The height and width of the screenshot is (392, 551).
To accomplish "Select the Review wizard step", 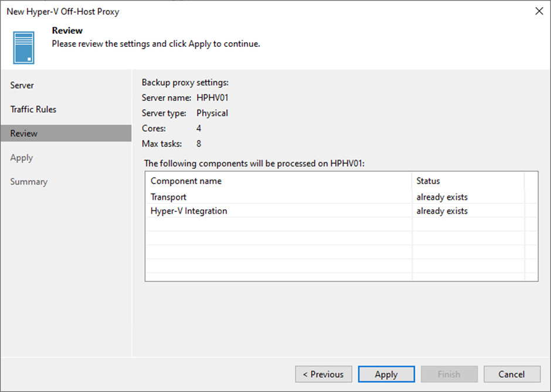I will (x=66, y=134).
